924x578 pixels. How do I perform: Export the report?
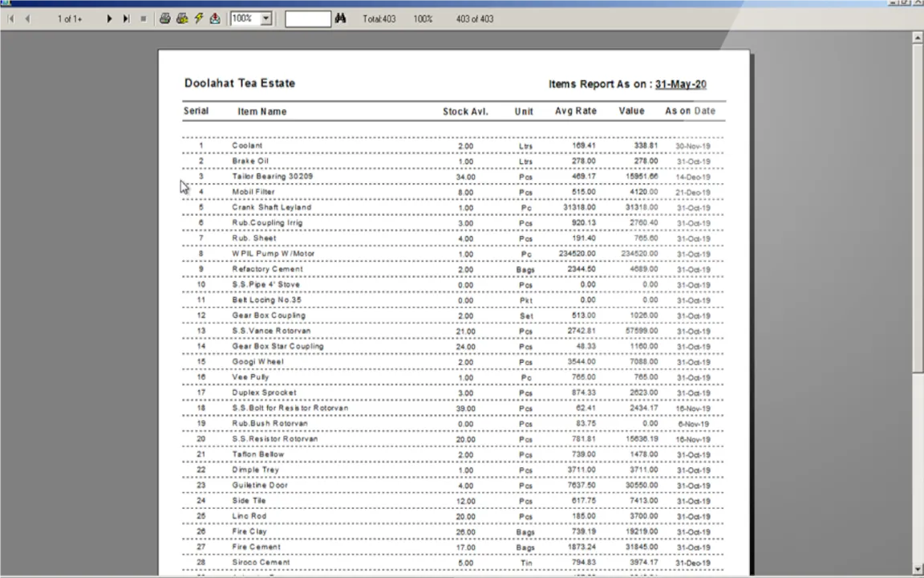click(x=215, y=19)
